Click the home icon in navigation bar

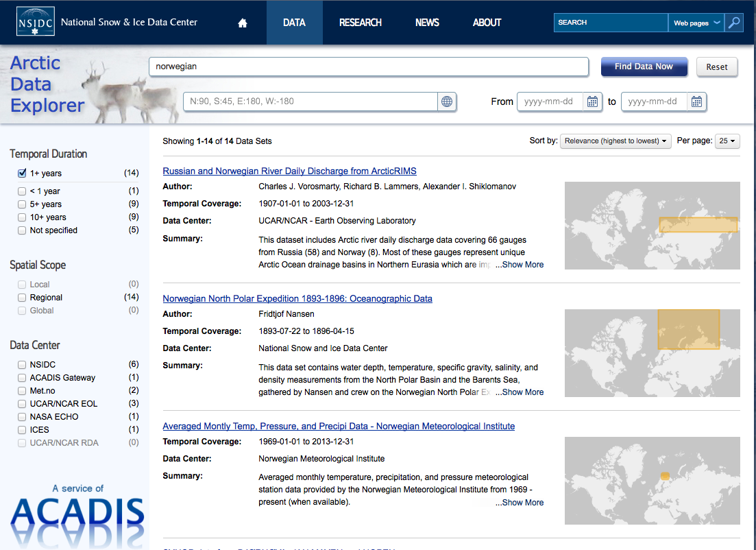click(242, 23)
